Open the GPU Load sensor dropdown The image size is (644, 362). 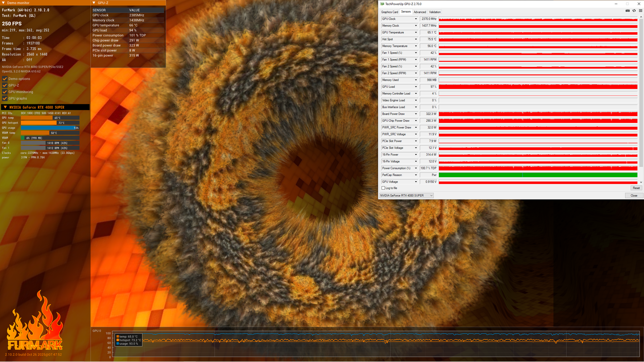click(x=416, y=87)
